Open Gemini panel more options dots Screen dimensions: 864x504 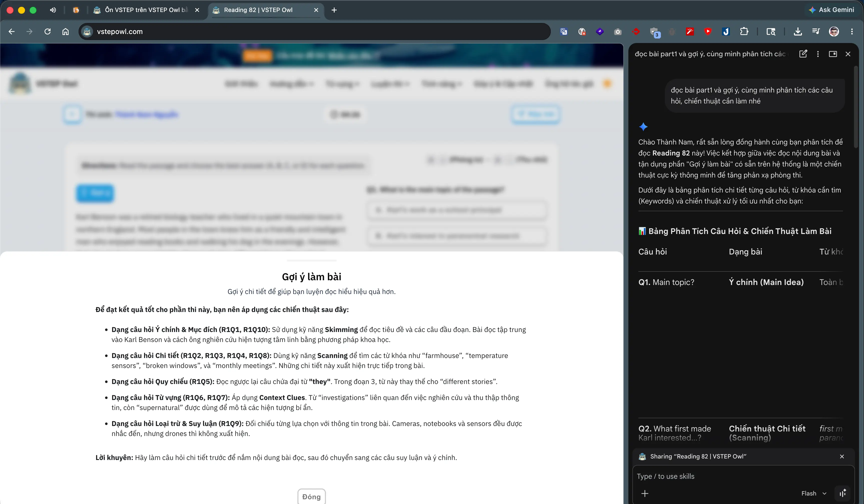818,54
